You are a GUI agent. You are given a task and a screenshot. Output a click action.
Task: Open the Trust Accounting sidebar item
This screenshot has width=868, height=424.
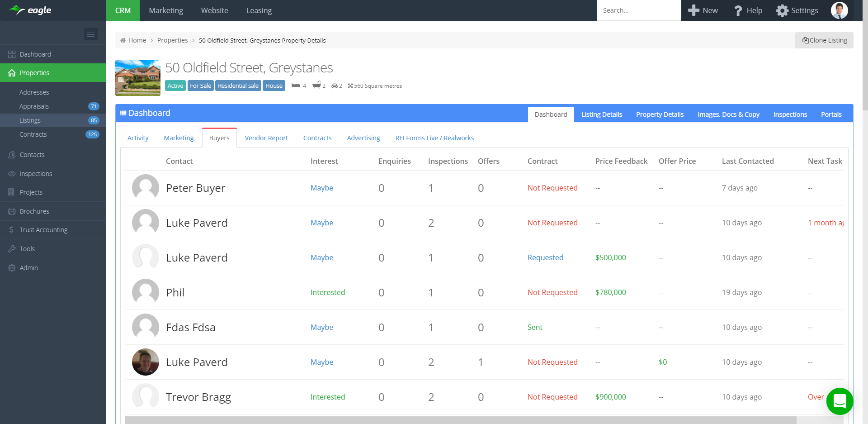(43, 230)
